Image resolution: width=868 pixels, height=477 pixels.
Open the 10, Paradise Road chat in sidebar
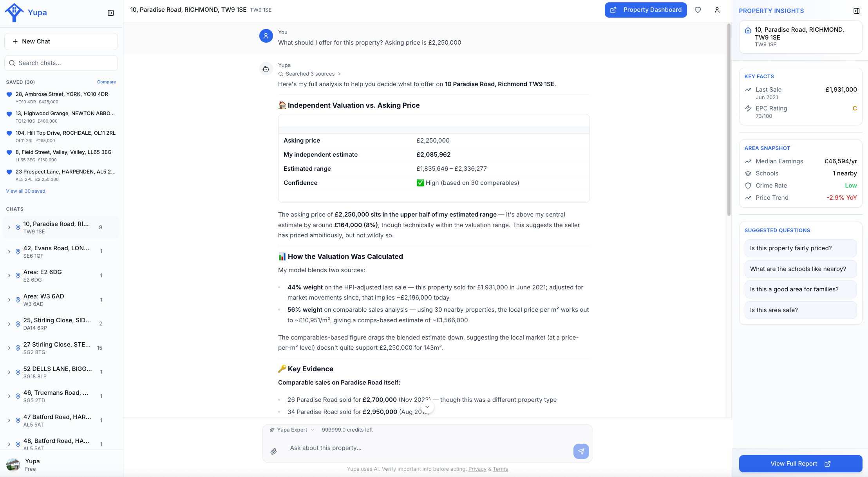click(x=61, y=228)
